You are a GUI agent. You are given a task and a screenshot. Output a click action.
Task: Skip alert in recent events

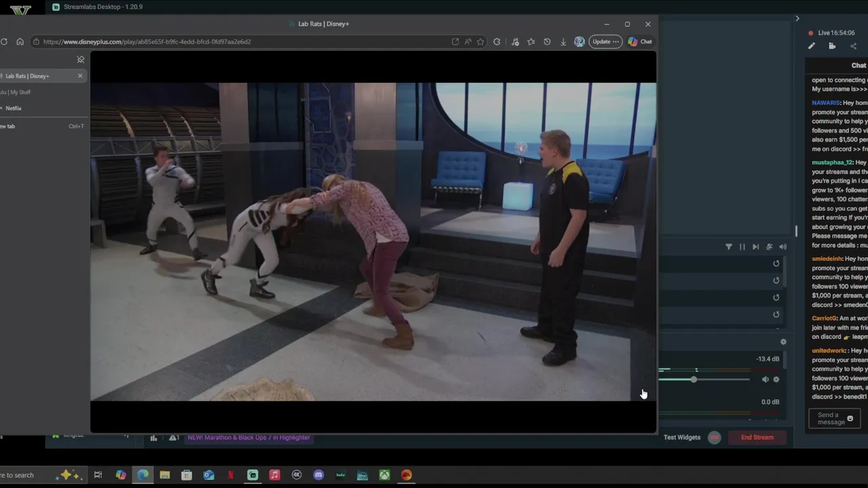point(755,247)
